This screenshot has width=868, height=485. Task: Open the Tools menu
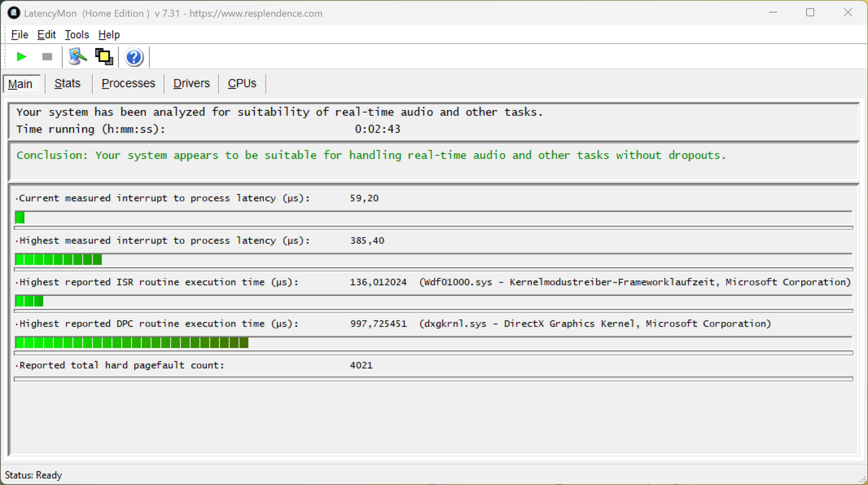[x=77, y=34]
